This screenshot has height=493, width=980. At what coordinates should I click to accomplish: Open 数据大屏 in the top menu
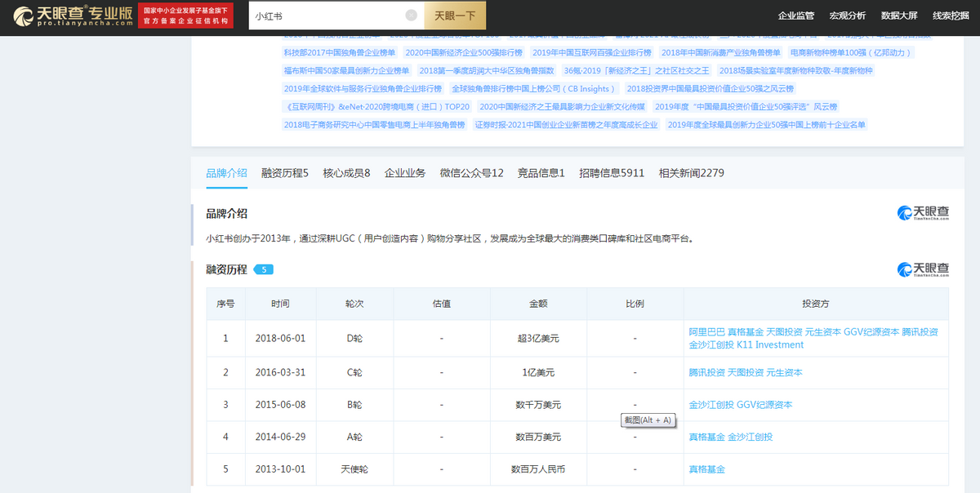coord(900,15)
